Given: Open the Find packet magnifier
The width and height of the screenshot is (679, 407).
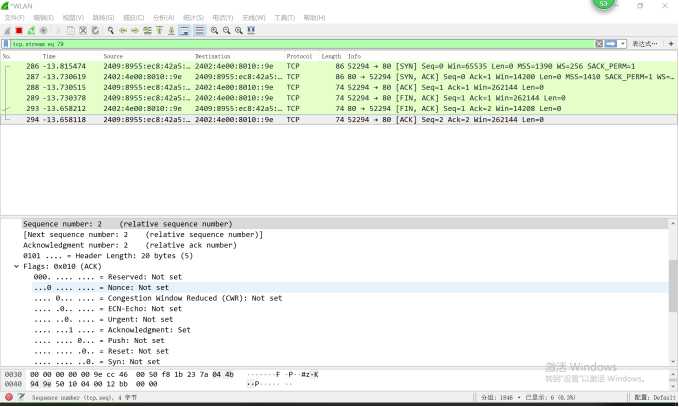Looking at the screenshot, I should 111,30.
